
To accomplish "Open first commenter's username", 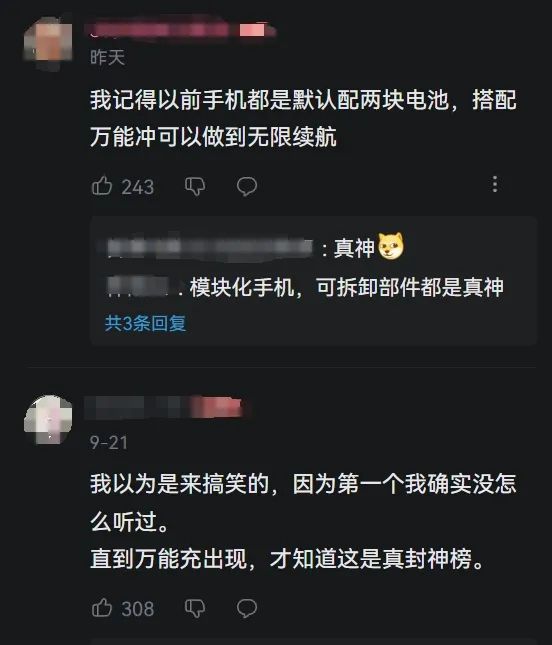I will point(181,30).
